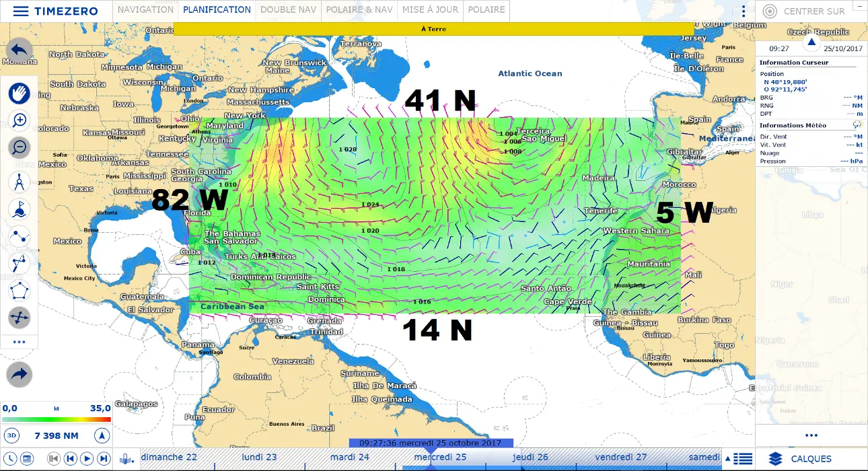Click the undo back arrow
This screenshot has width=868, height=471.
click(20, 51)
